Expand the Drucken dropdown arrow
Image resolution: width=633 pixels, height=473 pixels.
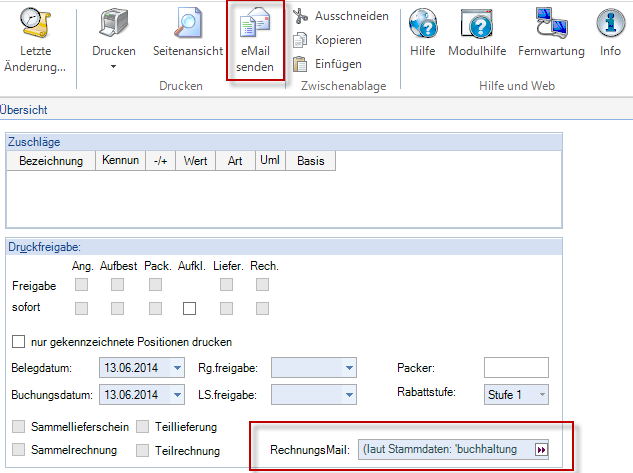(113, 67)
